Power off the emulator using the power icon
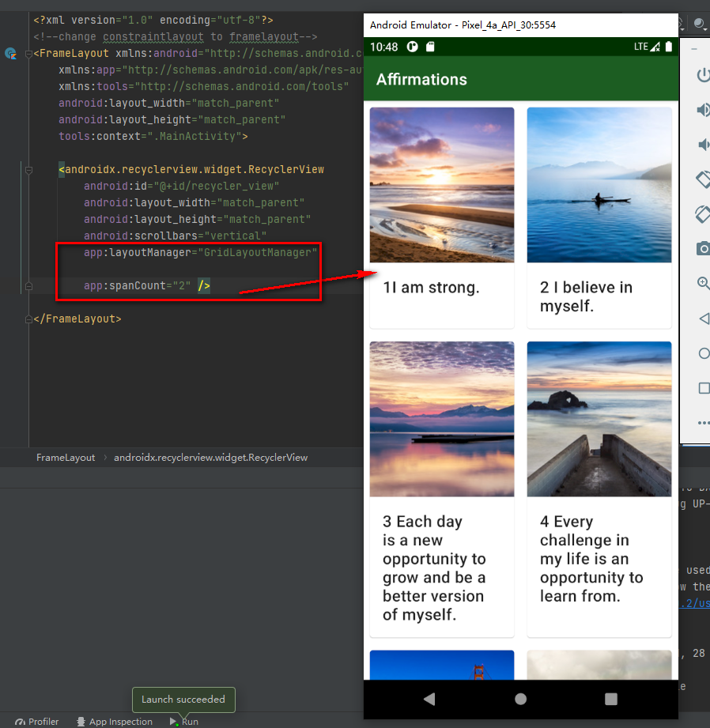The width and height of the screenshot is (710, 728). click(703, 75)
